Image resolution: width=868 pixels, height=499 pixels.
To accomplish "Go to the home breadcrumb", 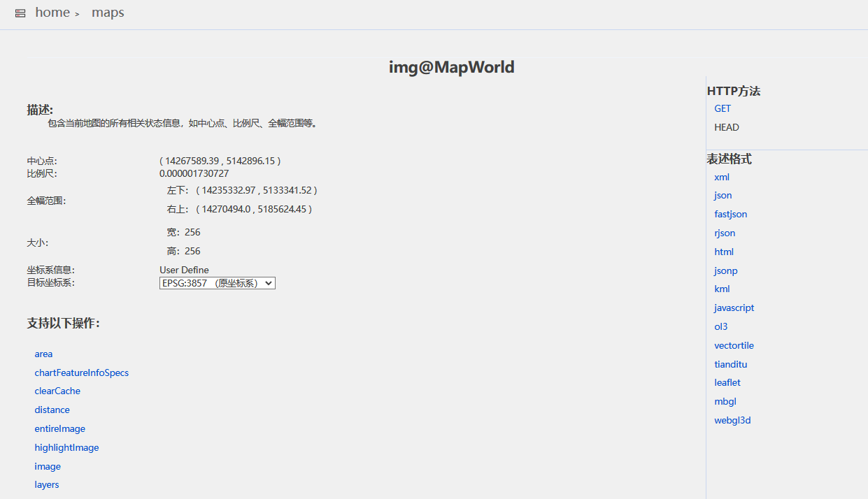I will pyautogui.click(x=52, y=13).
